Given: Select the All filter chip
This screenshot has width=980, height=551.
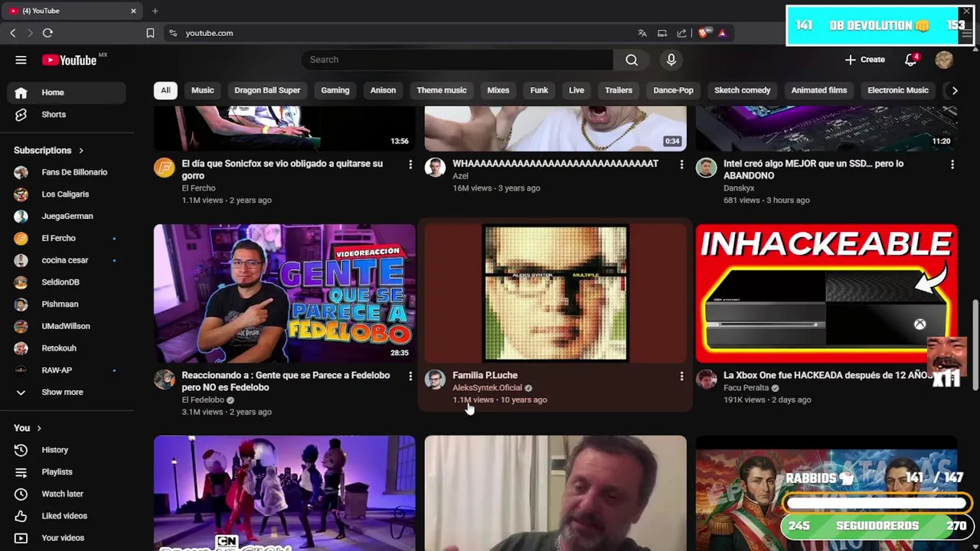Looking at the screenshot, I should tap(165, 90).
